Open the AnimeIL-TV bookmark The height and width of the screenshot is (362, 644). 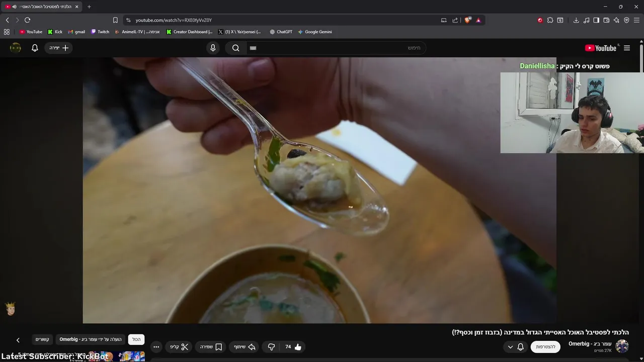point(137,32)
